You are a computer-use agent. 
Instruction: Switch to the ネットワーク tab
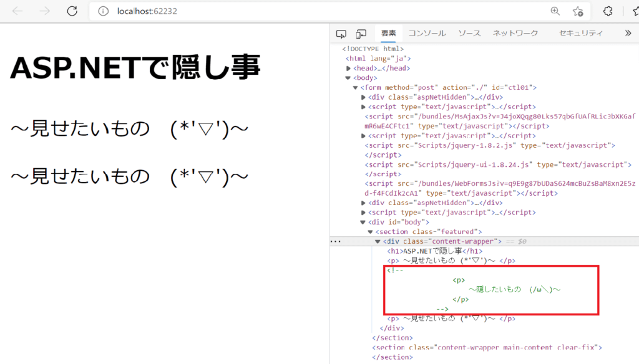point(515,34)
